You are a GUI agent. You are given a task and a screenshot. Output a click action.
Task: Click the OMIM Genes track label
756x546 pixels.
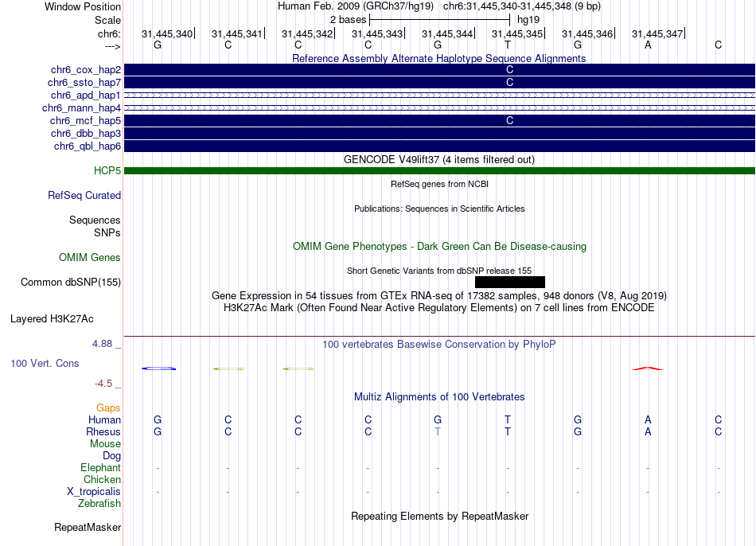(90, 258)
